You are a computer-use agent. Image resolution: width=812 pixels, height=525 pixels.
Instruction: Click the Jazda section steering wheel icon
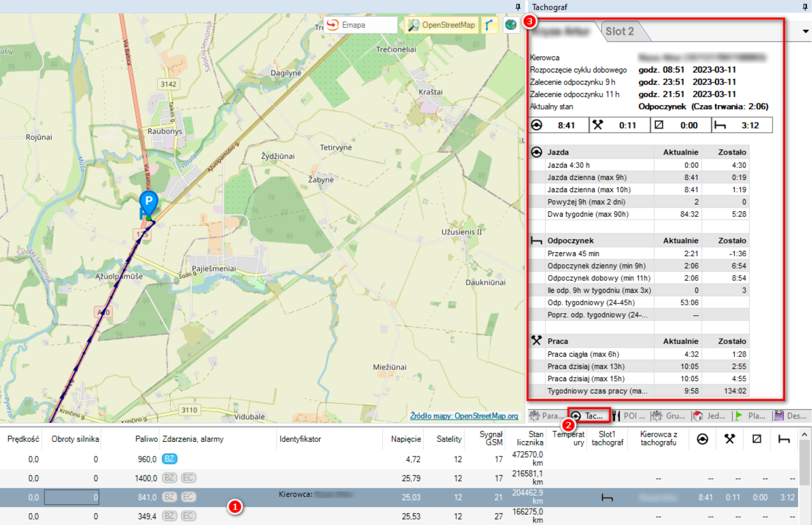click(536, 152)
